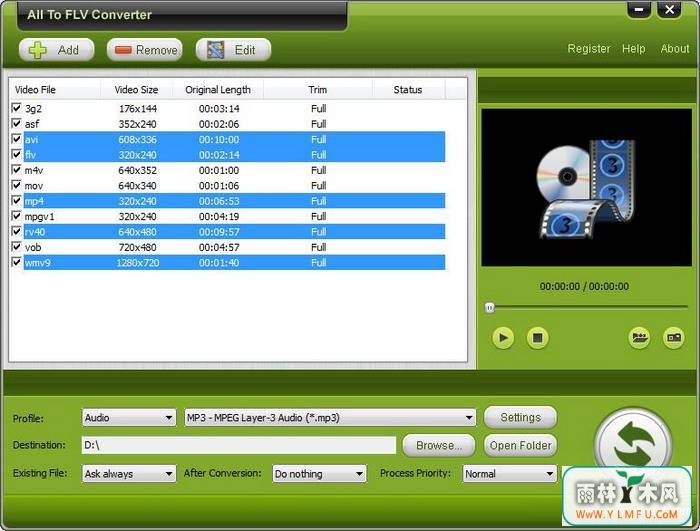Viewport: 700px width, 531px height.
Task: Select the 3g2 file row name
Action: click(33, 109)
